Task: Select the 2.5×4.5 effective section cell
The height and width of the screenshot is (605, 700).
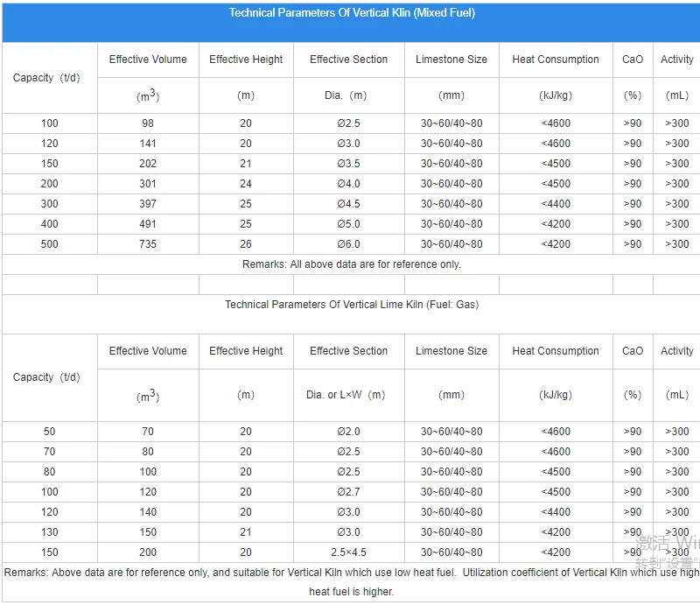Action: pos(348,552)
